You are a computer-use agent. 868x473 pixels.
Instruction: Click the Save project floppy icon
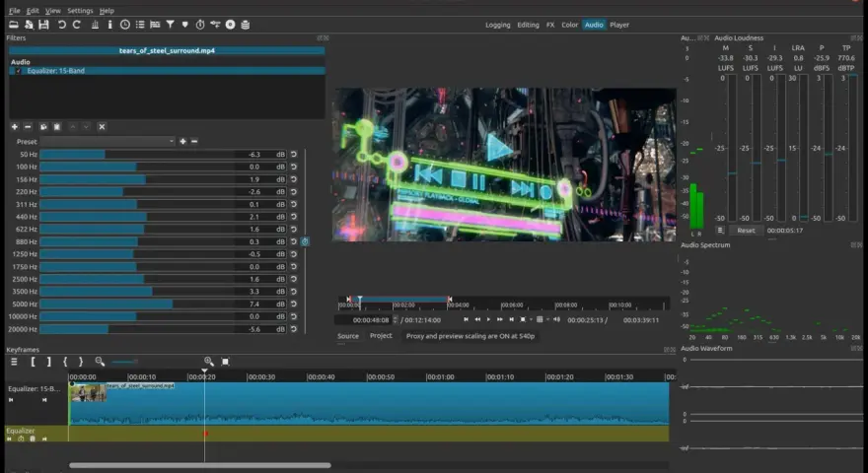click(x=43, y=25)
